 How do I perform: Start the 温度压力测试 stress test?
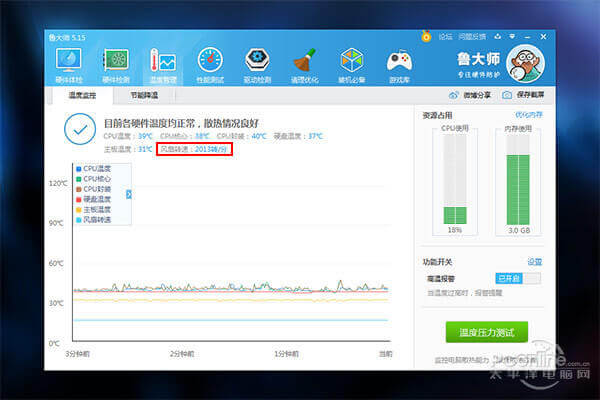tap(487, 332)
